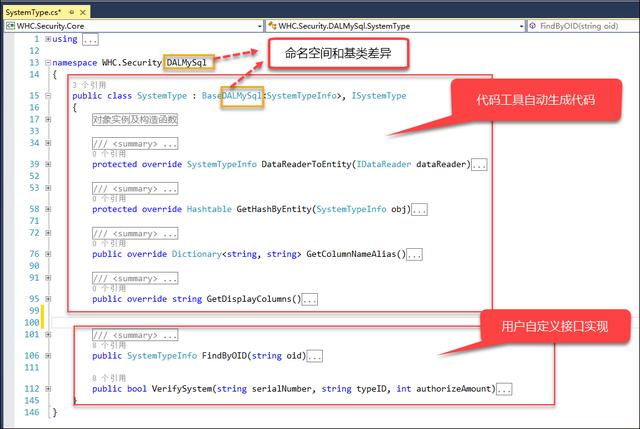The height and width of the screenshot is (429, 640).
Task: Click the [...] box after GetDisplayColumns()
Action: [309, 300]
